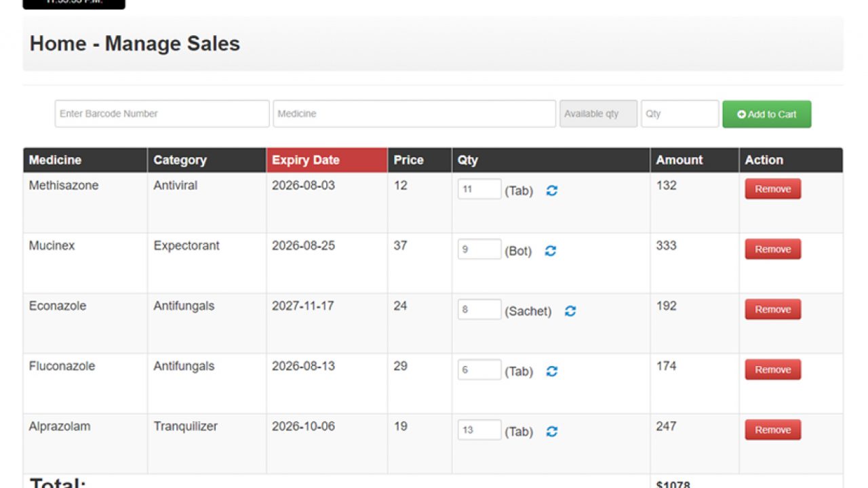Click the Medicine search field
The width and height of the screenshot is (868, 488).
point(414,114)
